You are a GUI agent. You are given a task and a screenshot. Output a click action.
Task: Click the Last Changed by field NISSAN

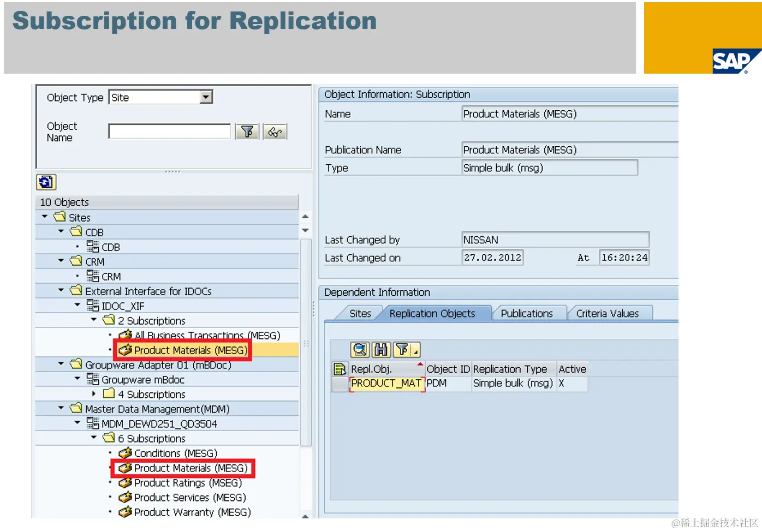(x=555, y=240)
